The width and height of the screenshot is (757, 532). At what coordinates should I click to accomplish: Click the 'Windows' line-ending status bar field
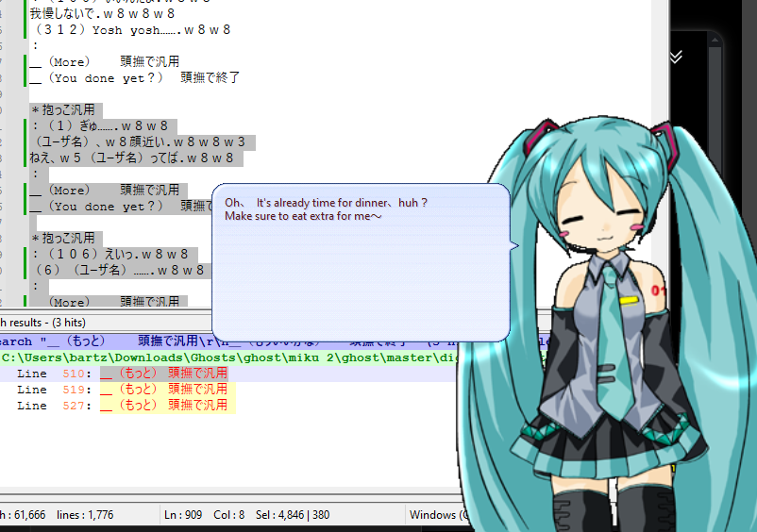point(437,515)
